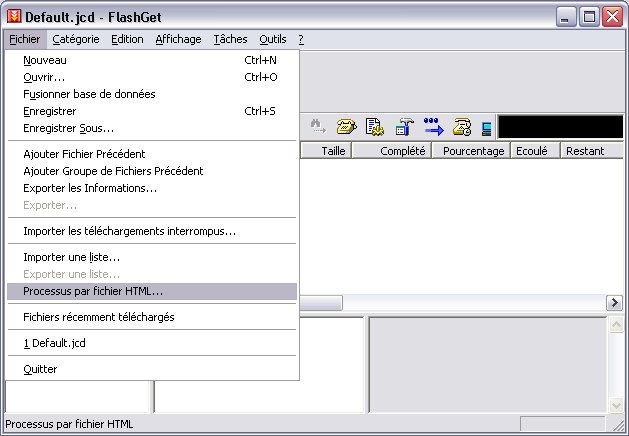The width and height of the screenshot is (629, 436).
Task: Click the info pane scroll down arrow
Action: (616, 405)
